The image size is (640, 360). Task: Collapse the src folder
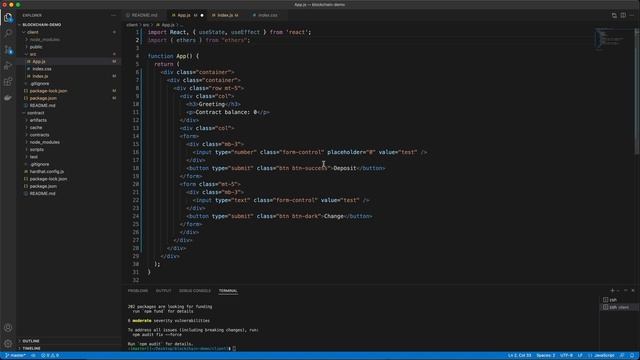pos(69,54)
